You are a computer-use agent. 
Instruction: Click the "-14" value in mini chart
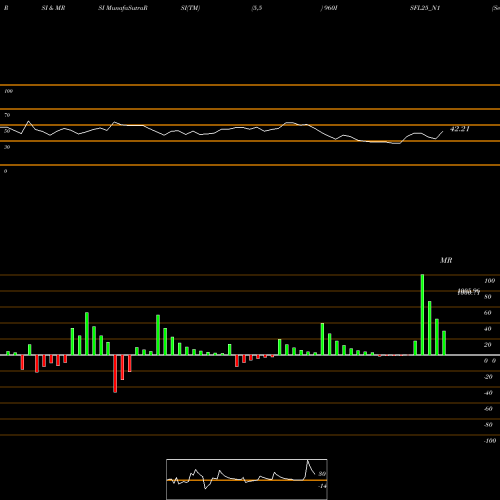point(322,486)
